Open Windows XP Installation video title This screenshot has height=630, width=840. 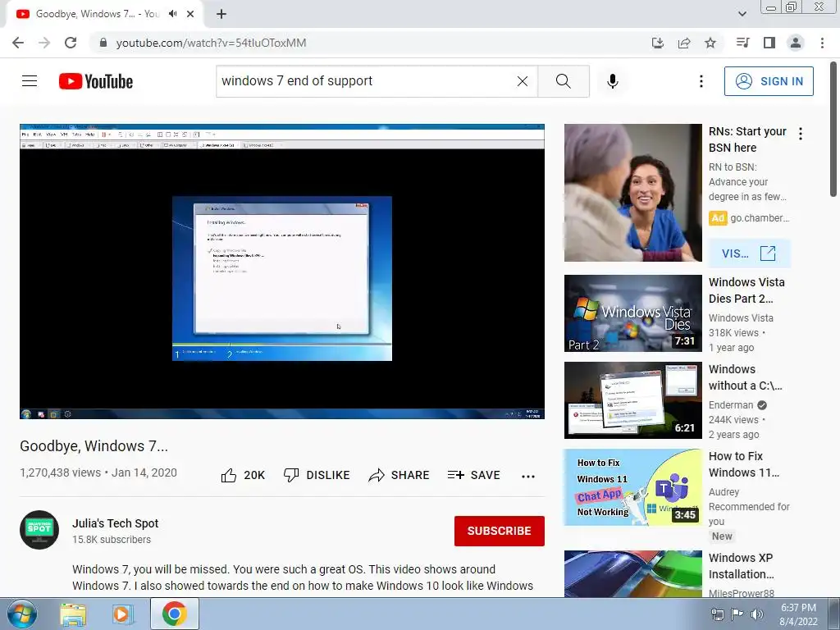coord(741,566)
